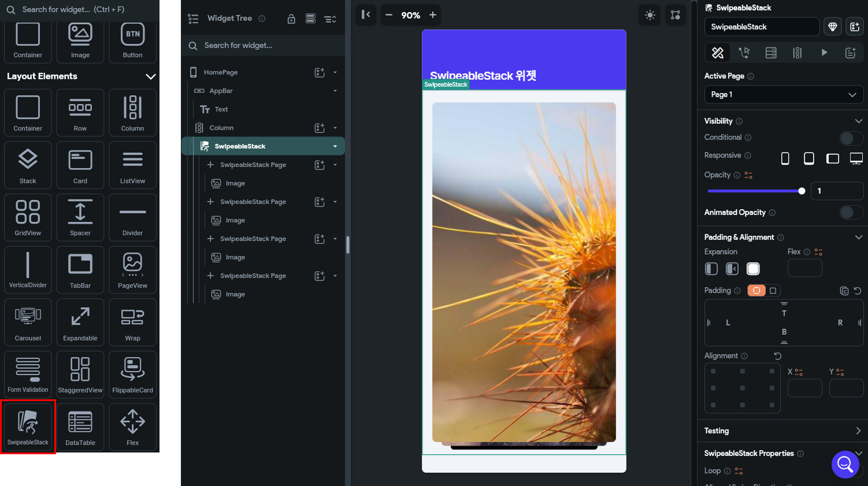868x486 pixels.
Task: Zoom in canvas with plus button
Action: click(433, 15)
